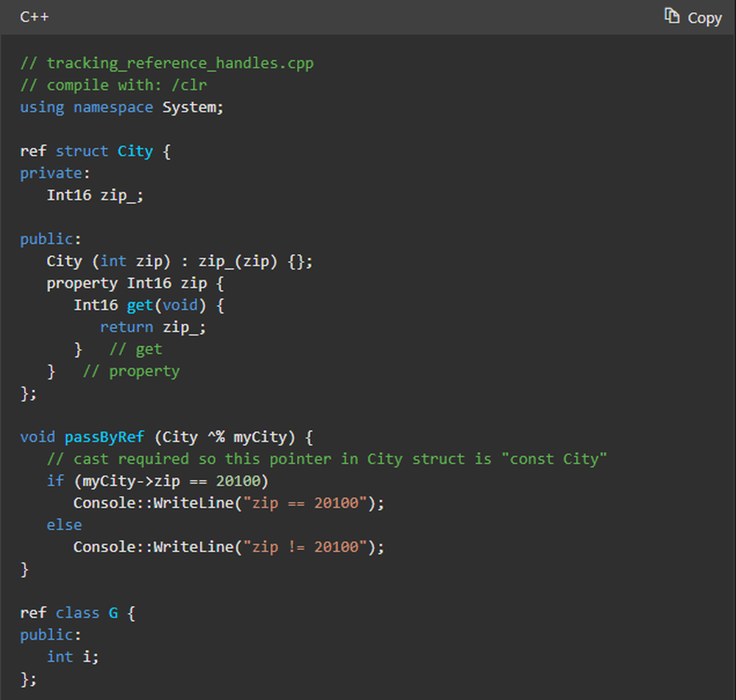
Task: Click the return zip_ statement
Action: tap(152, 327)
